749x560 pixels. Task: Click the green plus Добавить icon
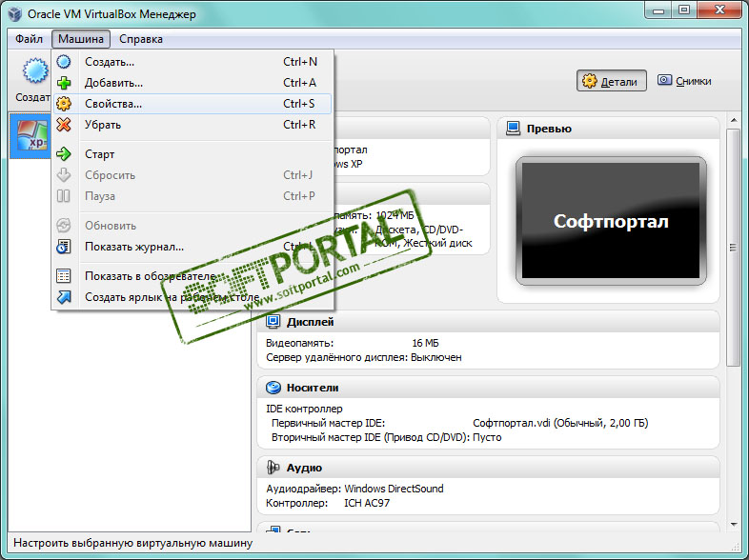pyautogui.click(x=64, y=83)
